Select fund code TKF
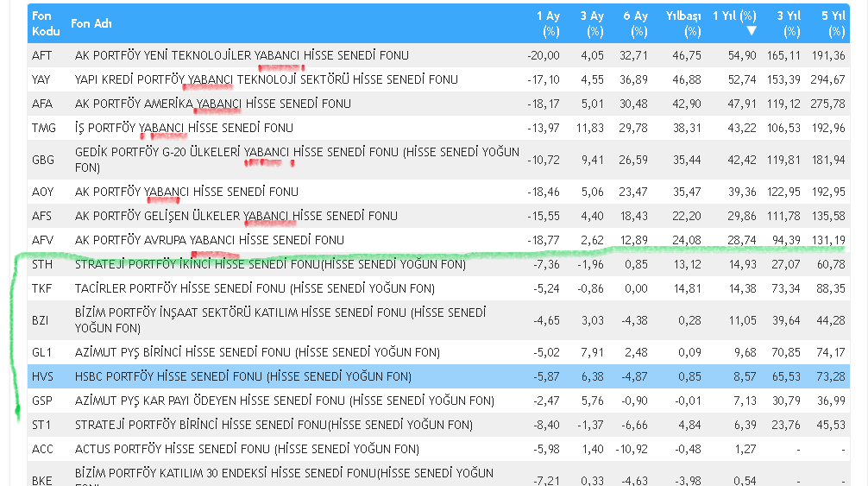The image size is (868, 486). tap(41, 289)
